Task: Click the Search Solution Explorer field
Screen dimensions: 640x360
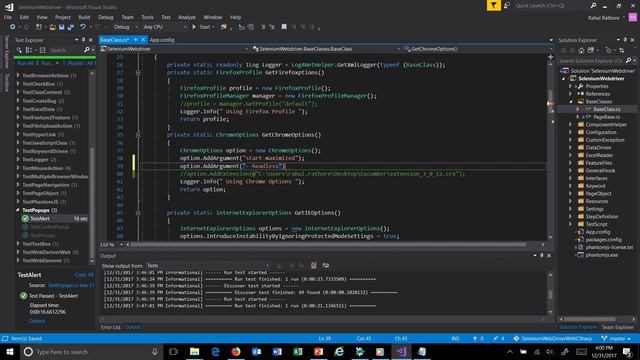Action: pyautogui.click(x=591, y=60)
